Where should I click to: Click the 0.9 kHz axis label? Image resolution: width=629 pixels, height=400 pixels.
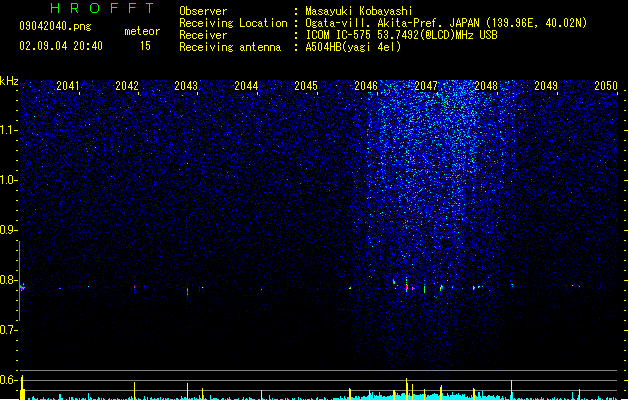(x=8, y=230)
